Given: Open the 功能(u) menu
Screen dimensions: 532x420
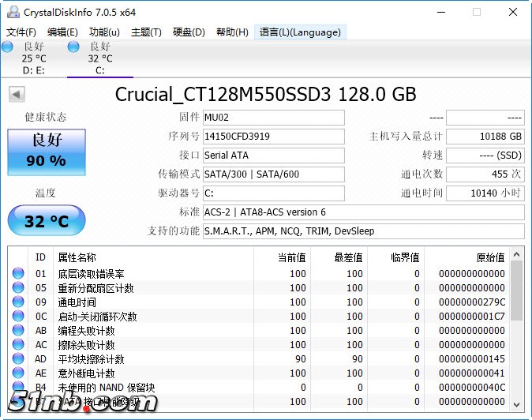Looking at the screenshot, I should tap(104, 32).
